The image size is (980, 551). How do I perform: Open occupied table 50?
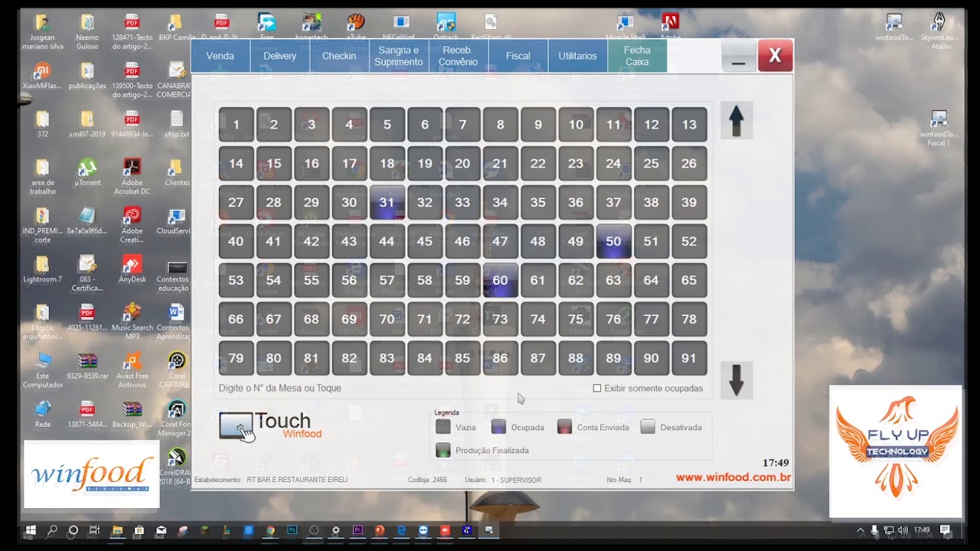(x=613, y=241)
